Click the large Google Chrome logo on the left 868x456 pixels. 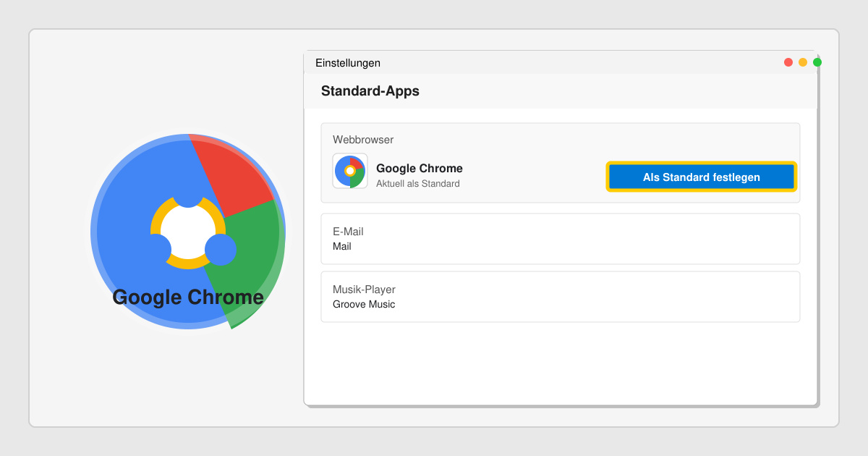[x=188, y=232]
